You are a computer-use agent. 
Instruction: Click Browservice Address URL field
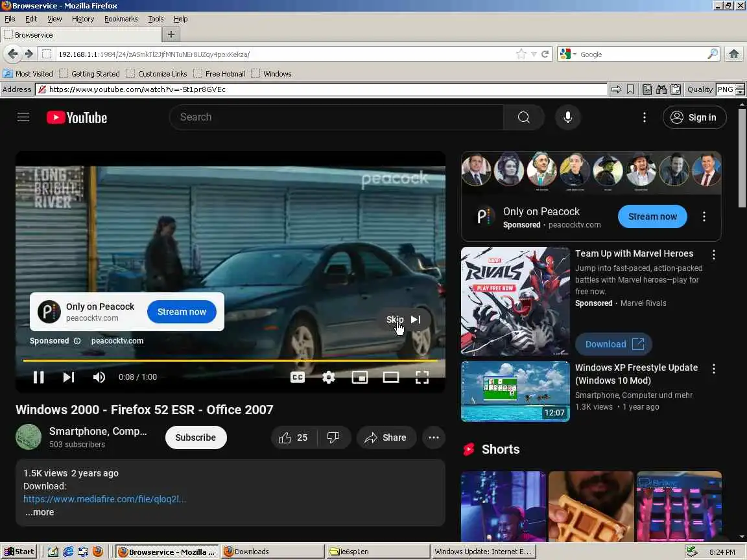click(x=322, y=89)
